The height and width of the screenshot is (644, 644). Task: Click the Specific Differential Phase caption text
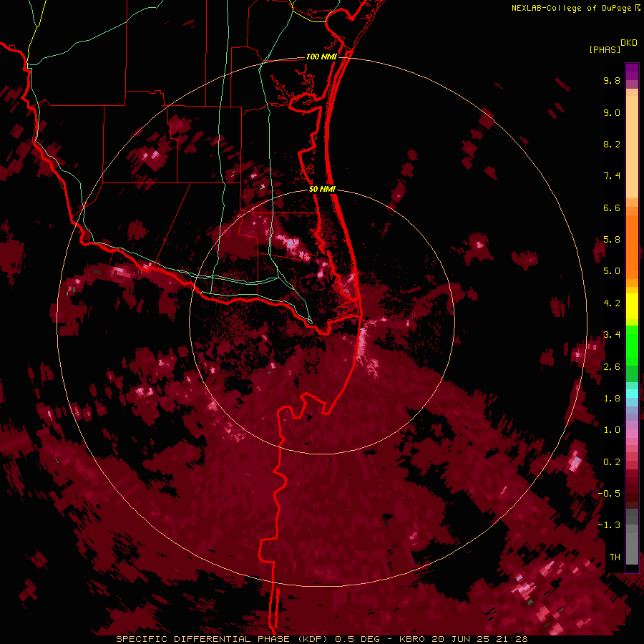click(x=321, y=639)
